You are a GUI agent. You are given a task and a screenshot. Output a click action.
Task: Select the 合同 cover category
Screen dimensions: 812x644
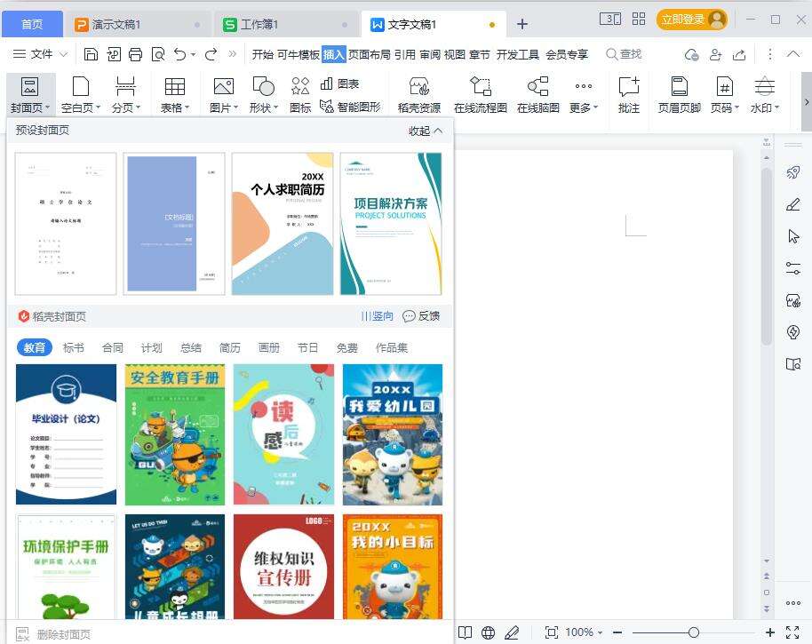pyautogui.click(x=112, y=347)
